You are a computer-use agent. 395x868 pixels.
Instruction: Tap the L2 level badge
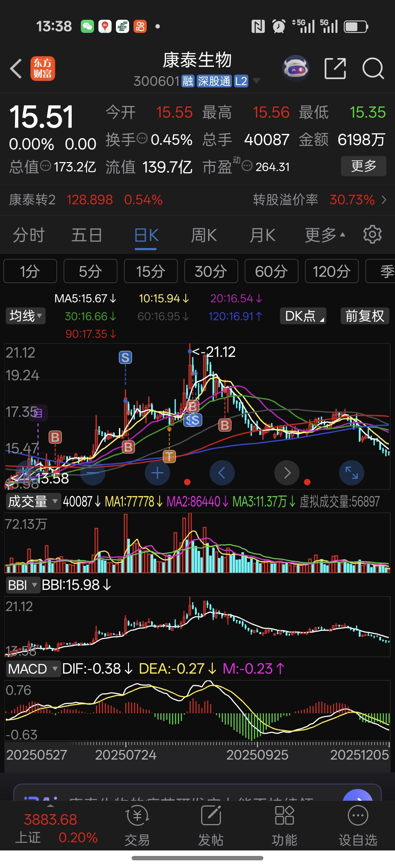point(241,81)
